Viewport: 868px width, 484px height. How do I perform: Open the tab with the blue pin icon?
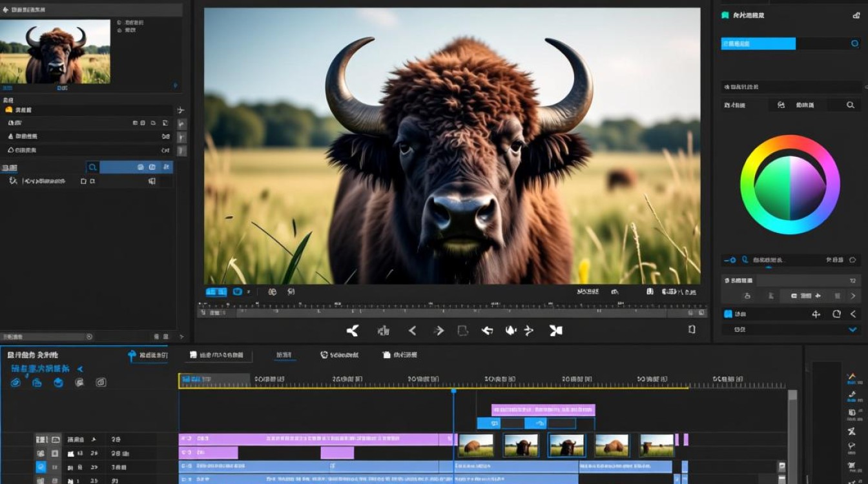click(148, 355)
